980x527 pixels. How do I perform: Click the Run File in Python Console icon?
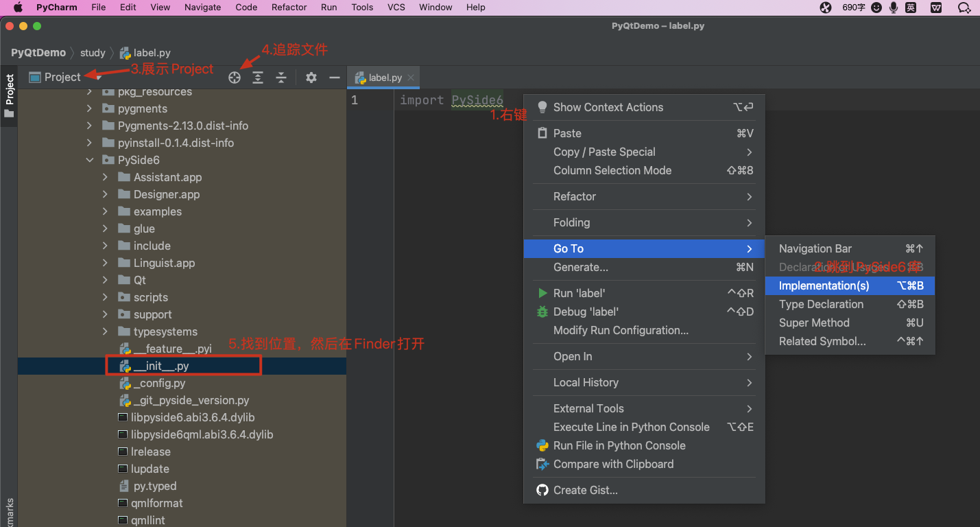542,445
